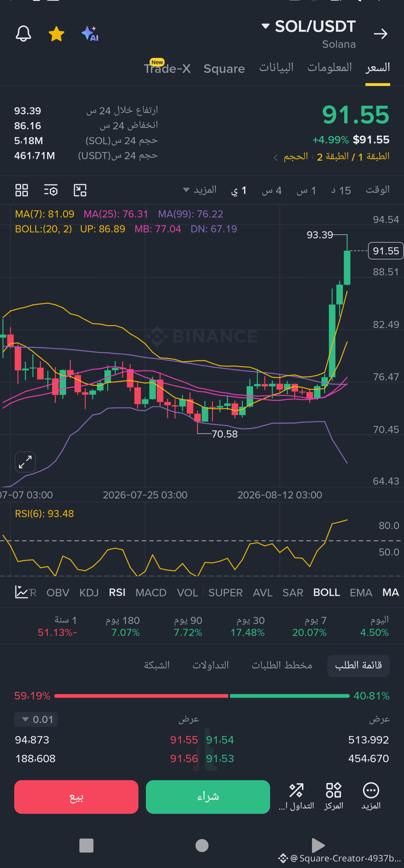Toggle the SUPER indicator
The width and height of the screenshot is (404, 868).
coord(226,593)
